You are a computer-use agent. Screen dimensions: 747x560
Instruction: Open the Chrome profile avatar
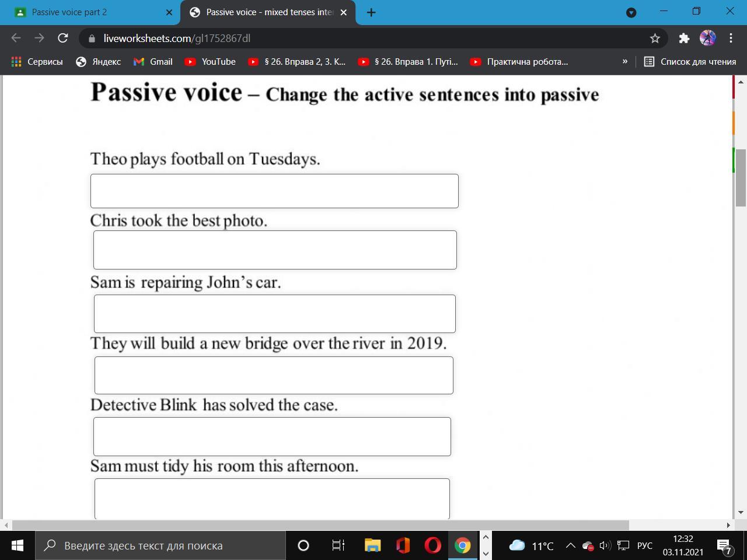pos(707,38)
